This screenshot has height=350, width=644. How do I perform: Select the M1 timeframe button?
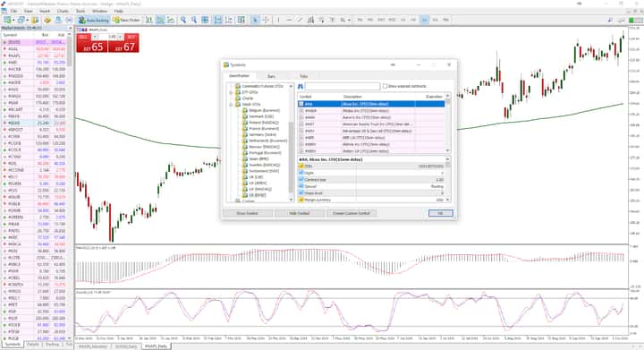click(x=360, y=20)
